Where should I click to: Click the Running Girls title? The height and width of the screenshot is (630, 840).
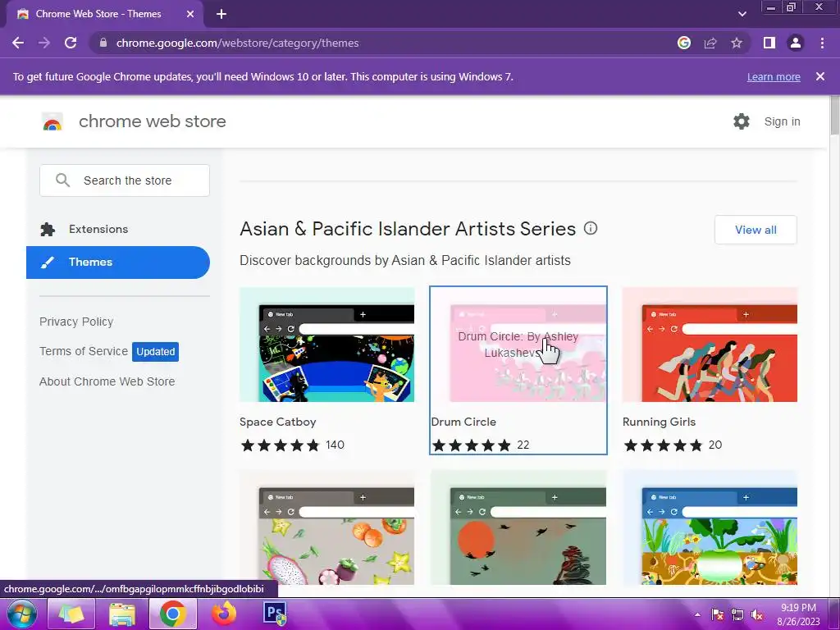(659, 422)
